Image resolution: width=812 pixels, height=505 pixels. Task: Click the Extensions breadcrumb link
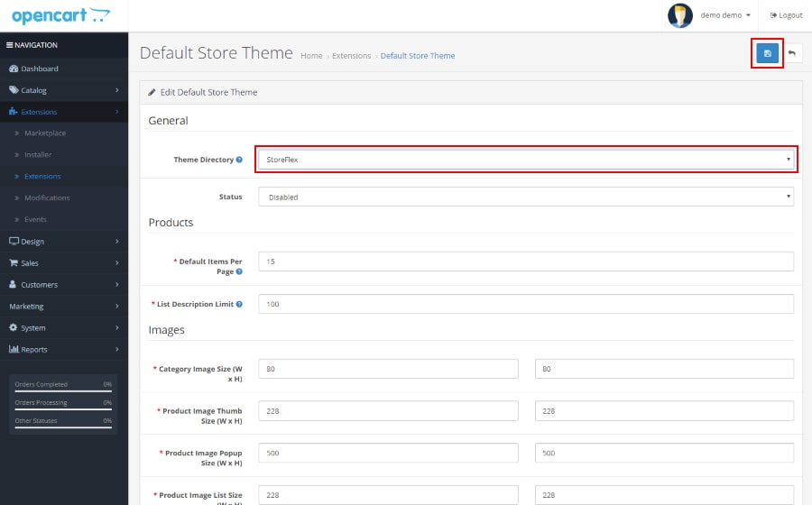tap(352, 56)
